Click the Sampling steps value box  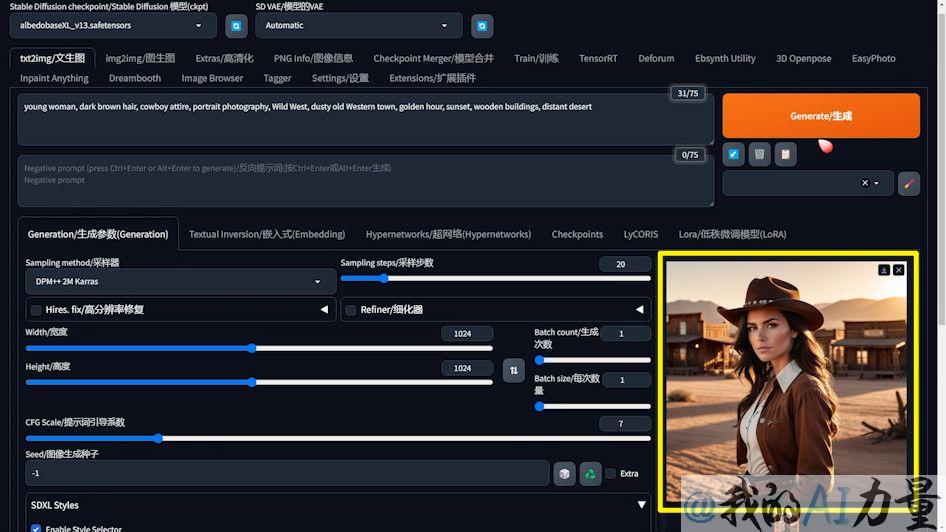tap(625, 264)
